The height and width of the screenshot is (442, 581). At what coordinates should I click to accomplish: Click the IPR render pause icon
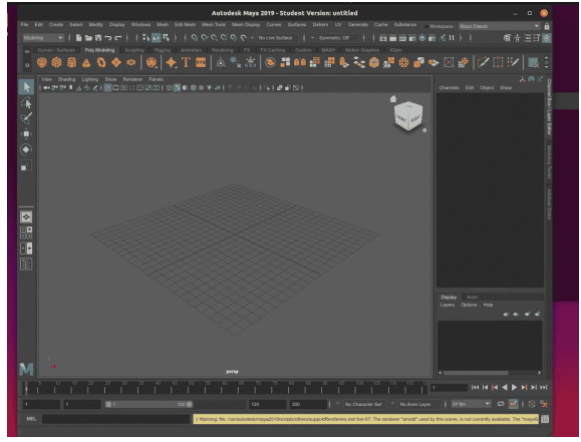(451, 38)
